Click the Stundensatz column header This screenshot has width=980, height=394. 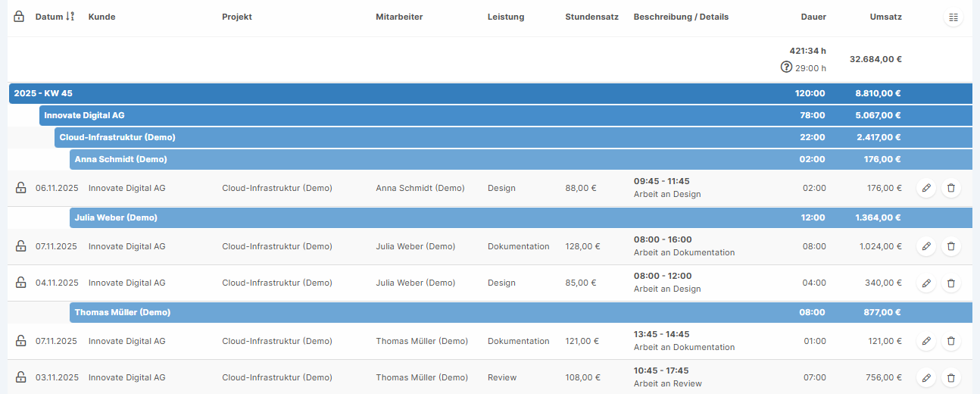click(591, 17)
